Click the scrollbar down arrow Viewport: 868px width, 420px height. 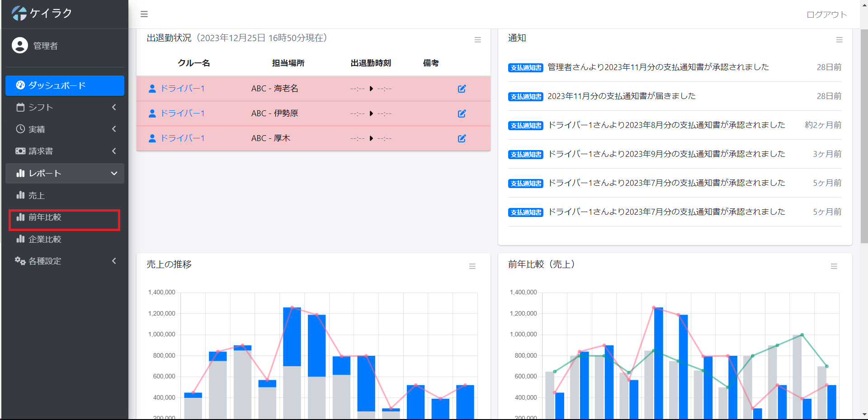click(x=864, y=415)
